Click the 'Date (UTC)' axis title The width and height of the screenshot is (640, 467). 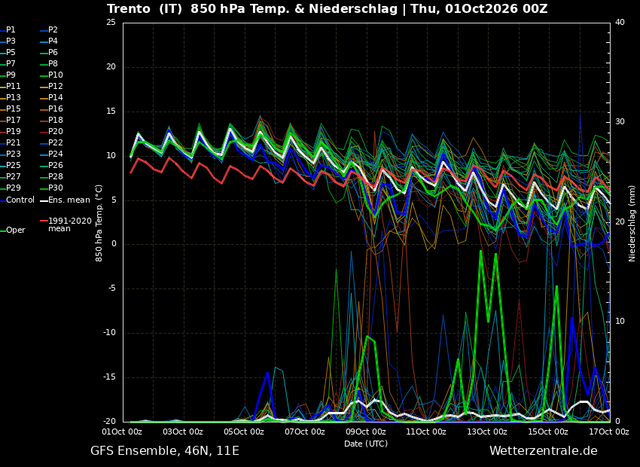click(366, 444)
